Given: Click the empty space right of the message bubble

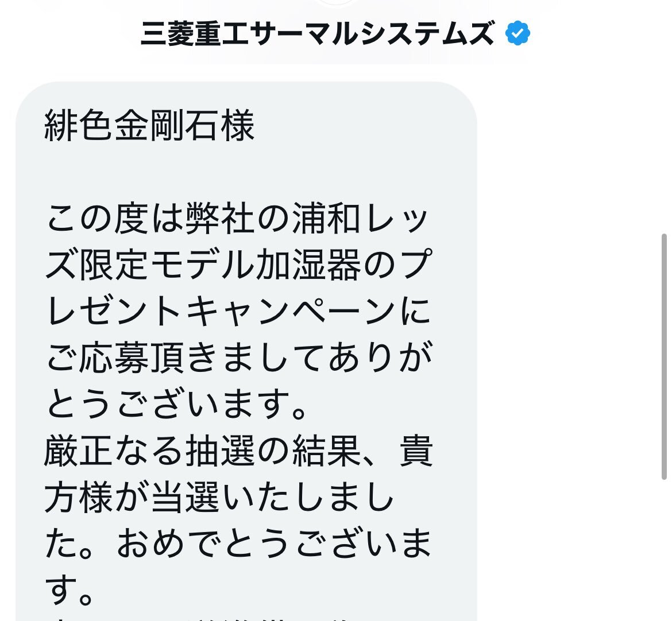Looking at the screenshot, I should (x=570, y=343).
